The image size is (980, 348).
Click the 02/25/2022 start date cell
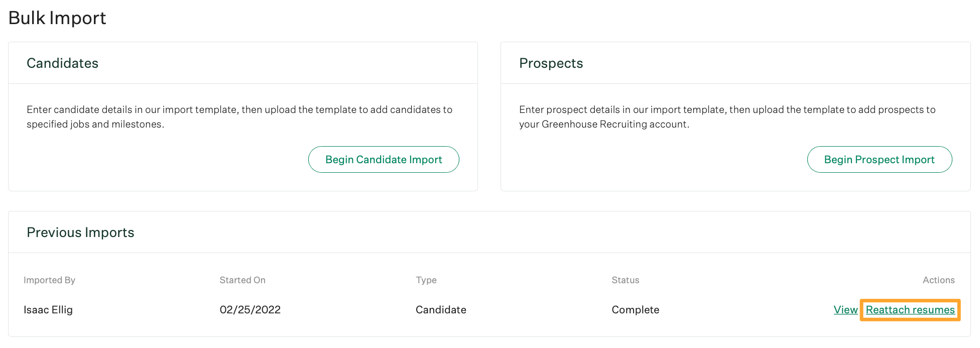click(250, 310)
